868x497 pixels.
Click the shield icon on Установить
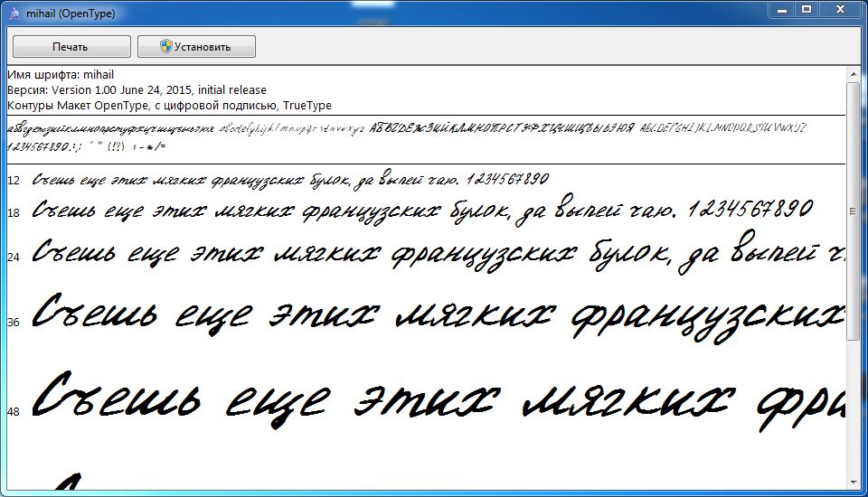[x=166, y=46]
